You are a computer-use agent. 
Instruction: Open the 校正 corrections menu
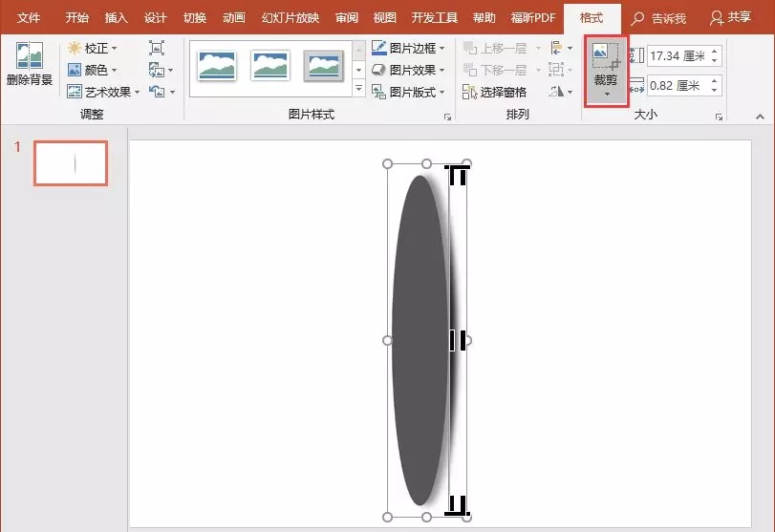93,48
